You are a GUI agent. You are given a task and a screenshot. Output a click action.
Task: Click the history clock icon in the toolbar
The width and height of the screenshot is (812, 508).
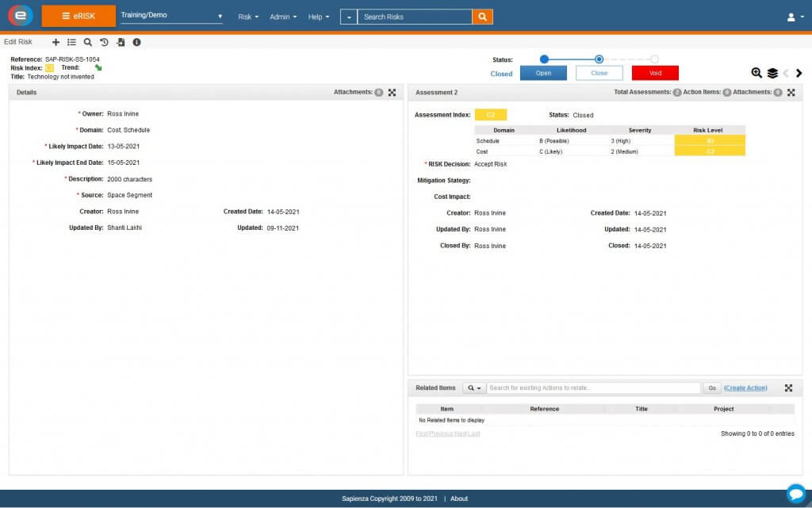[x=104, y=42]
